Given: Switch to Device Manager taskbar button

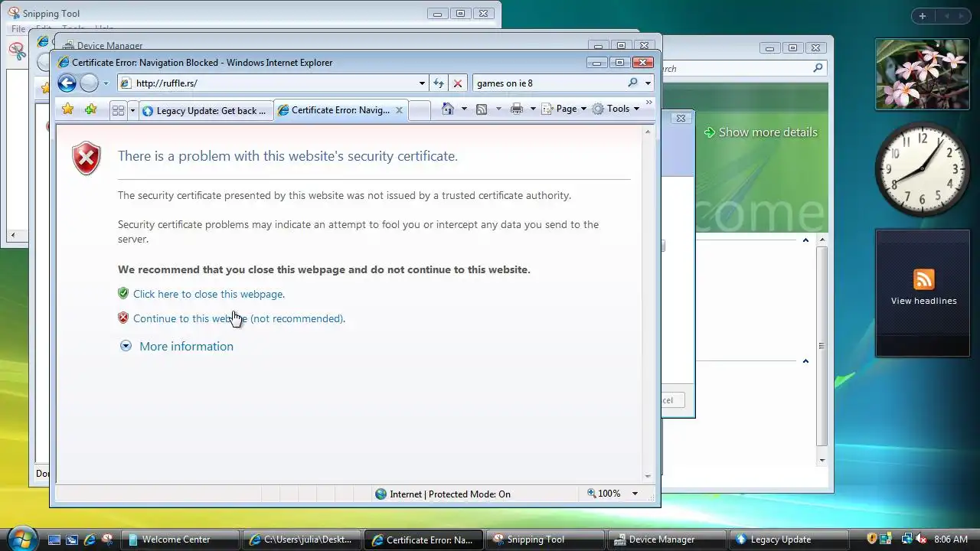Looking at the screenshot, I should pos(668,540).
